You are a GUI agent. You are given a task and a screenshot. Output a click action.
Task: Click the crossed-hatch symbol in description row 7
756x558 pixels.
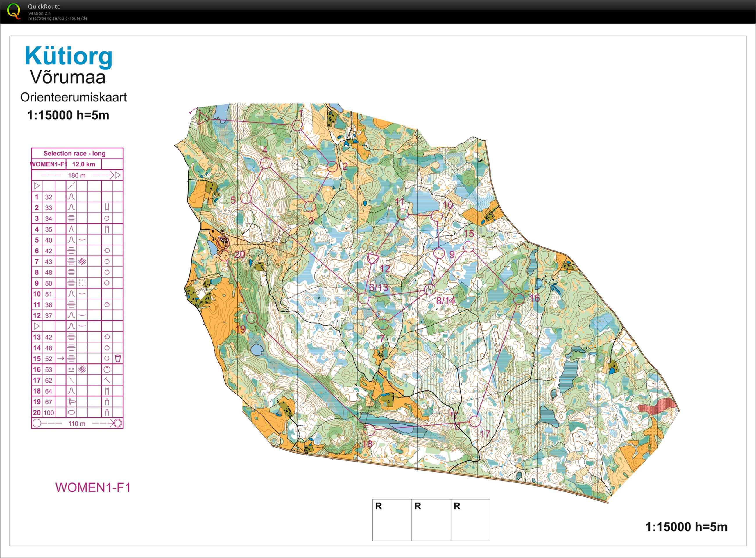coord(82,261)
